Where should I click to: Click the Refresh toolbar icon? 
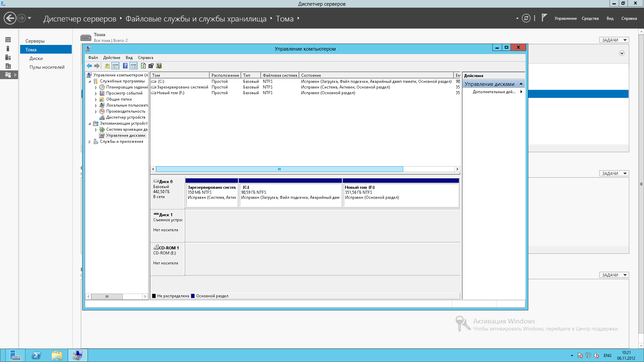pos(143,66)
